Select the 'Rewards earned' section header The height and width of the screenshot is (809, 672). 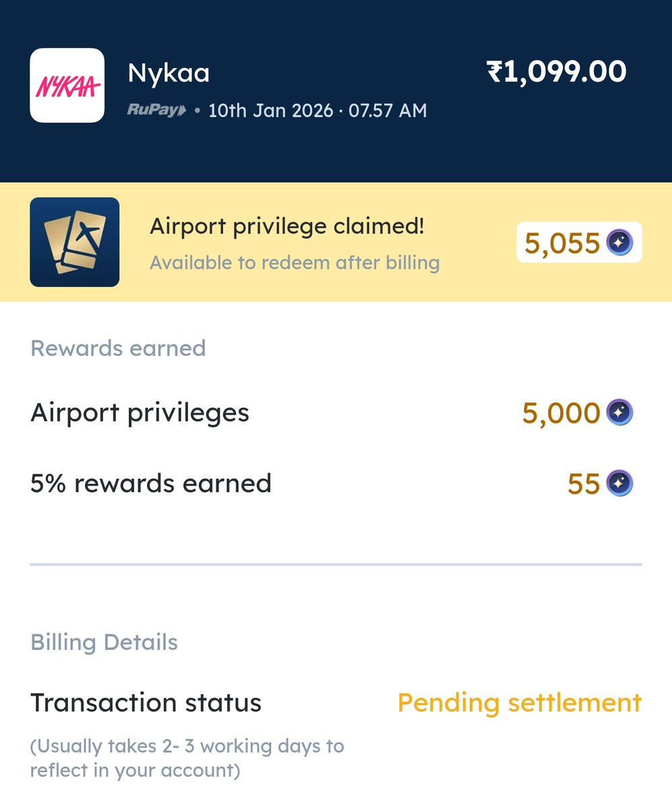point(118,348)
